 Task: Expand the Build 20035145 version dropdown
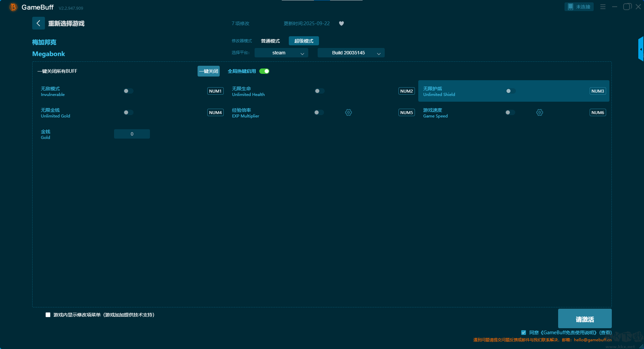351,53
